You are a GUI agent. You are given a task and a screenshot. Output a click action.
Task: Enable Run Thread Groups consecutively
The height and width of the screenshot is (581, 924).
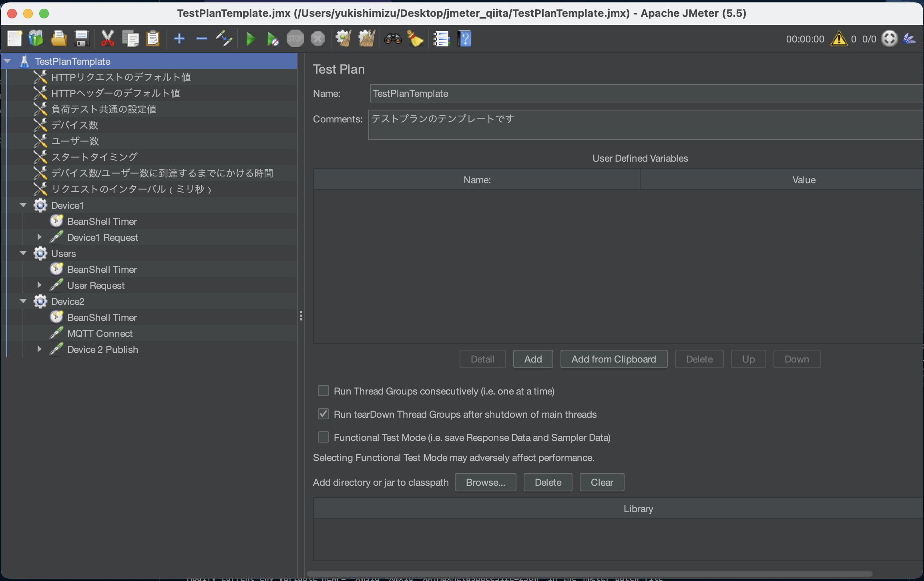click(x=323, y=391)
